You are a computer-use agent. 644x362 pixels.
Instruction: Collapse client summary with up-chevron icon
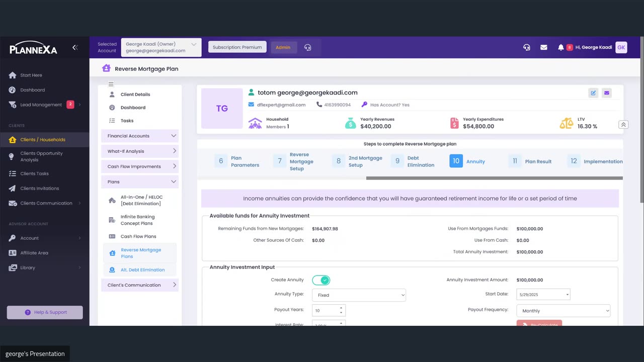(623, 125)
